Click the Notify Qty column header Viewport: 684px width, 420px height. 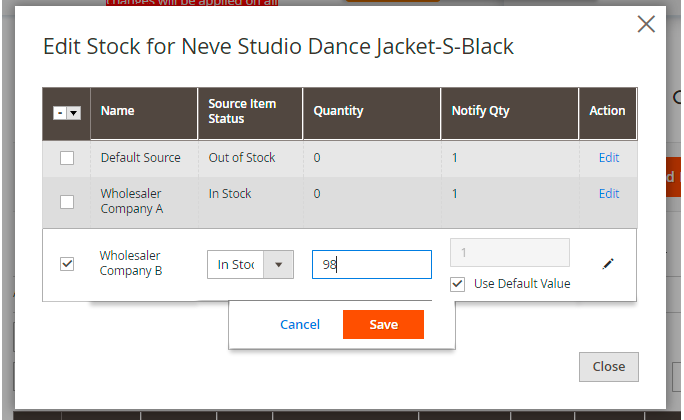coord(475,111)
